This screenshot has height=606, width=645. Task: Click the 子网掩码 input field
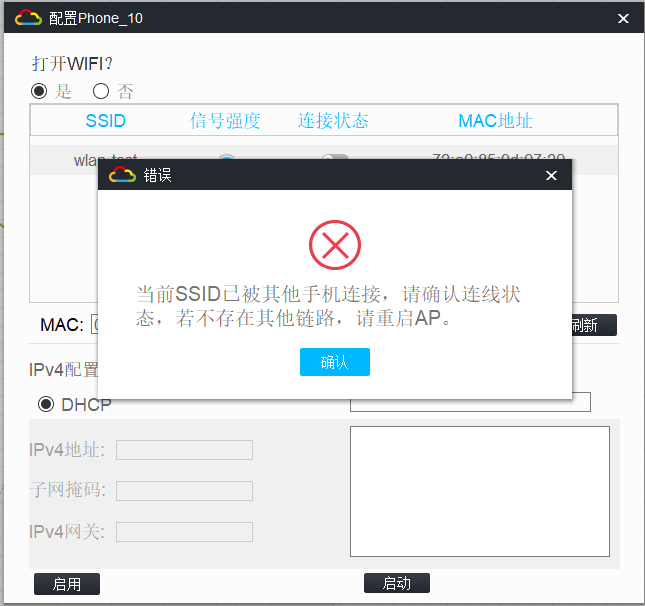tap(184, 491)
